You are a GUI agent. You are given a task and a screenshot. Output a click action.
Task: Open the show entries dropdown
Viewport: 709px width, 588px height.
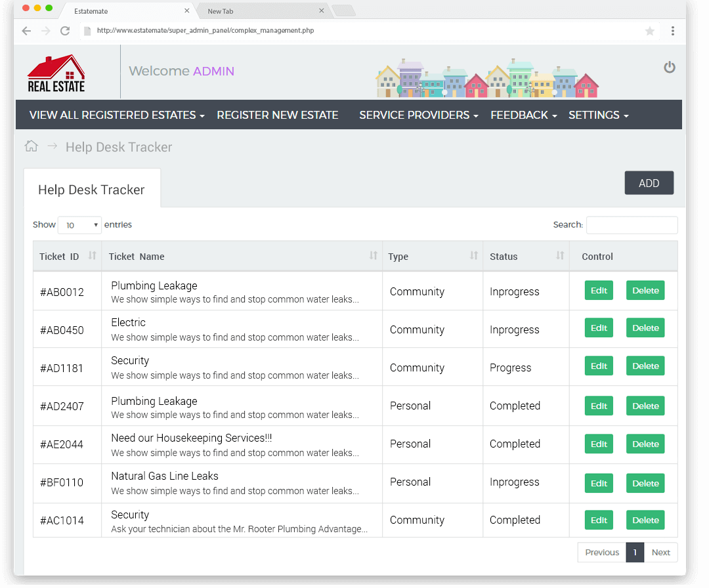coord(79,225)
